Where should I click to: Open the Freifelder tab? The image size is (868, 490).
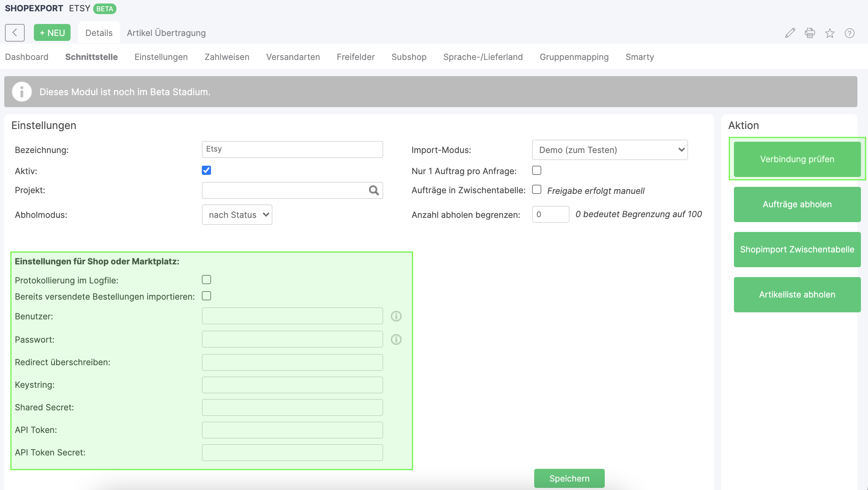pos(356,57)
